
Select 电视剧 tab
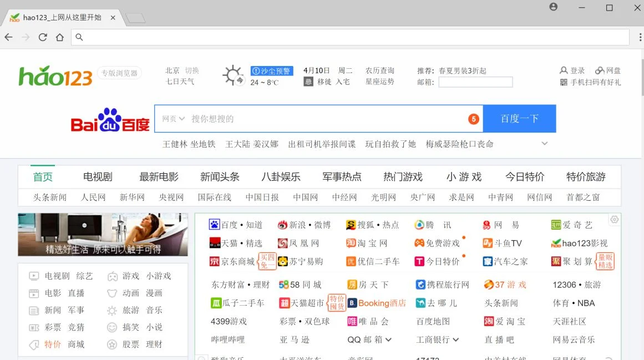(x=98, y=177)
